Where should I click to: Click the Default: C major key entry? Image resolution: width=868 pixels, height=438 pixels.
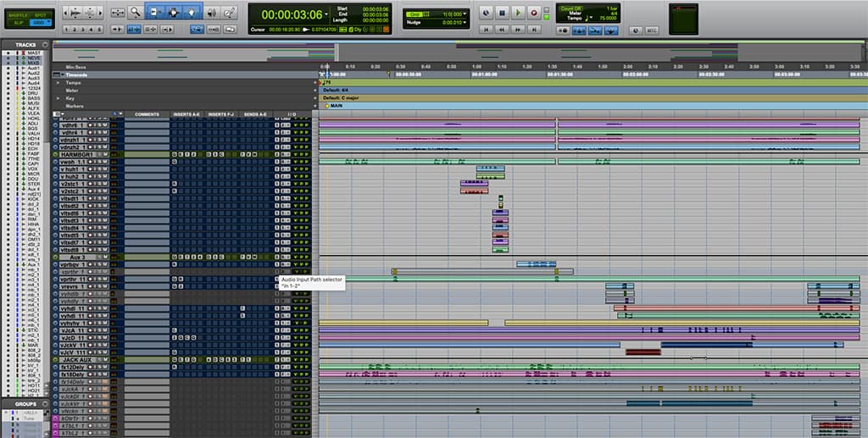(341, 98)
